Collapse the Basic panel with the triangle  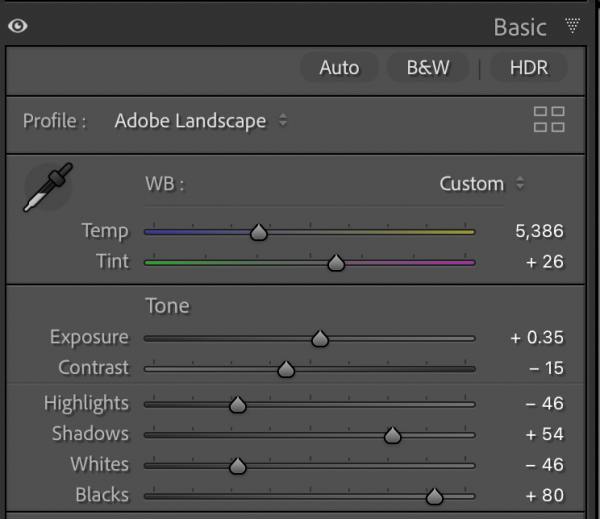coord(572,26)
